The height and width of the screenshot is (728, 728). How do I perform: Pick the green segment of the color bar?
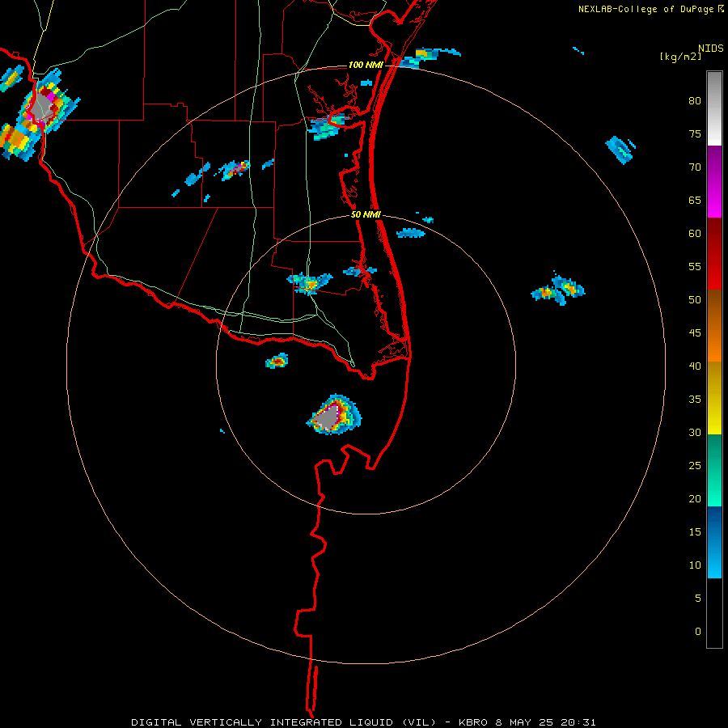(x=714, y=470)
